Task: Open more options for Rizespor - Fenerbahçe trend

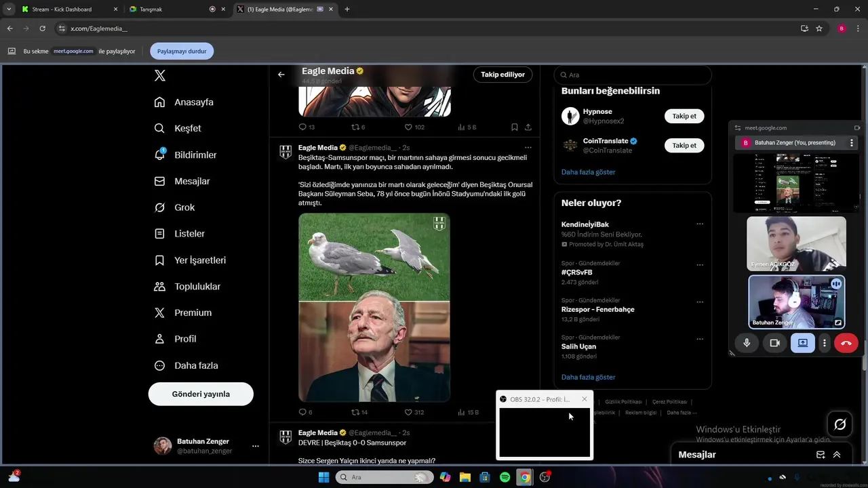Action: click(700, 302)
